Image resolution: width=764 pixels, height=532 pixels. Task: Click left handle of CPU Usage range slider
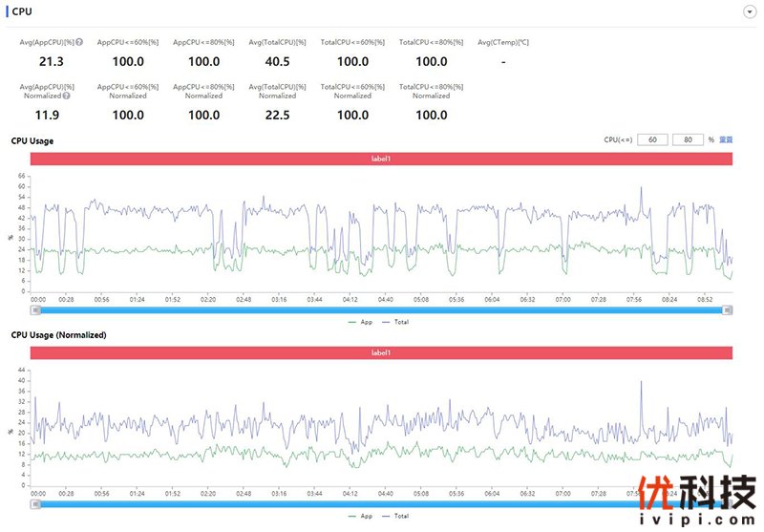35,309
